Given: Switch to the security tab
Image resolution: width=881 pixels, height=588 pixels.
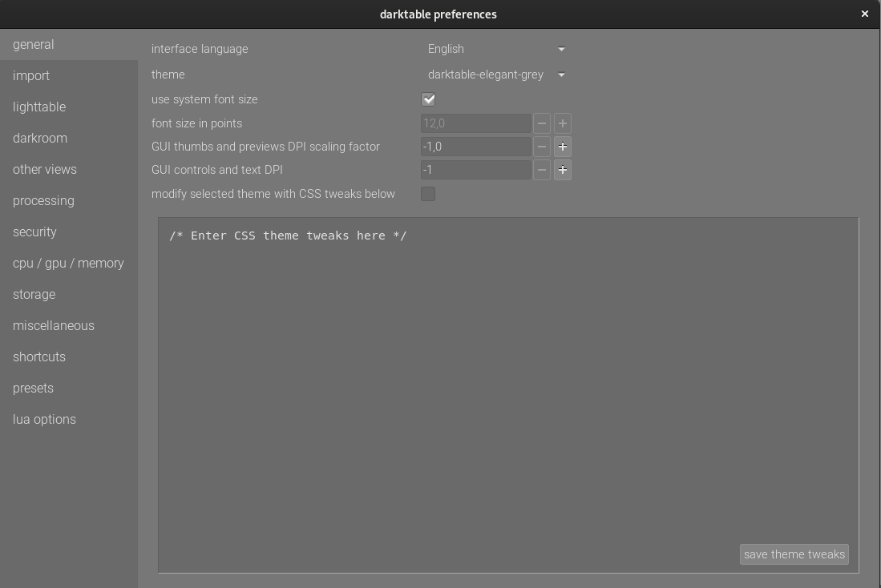Looking at the screenshot, I should pos(69,232).
